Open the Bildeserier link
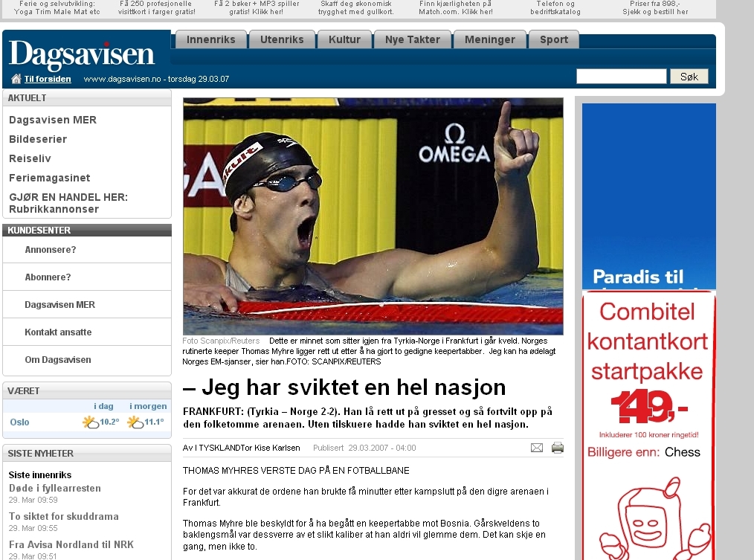Viewport: 754px width, 560px height. coord(38,139)
